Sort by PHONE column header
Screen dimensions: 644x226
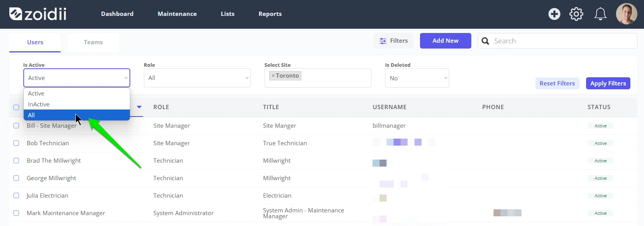493,107
